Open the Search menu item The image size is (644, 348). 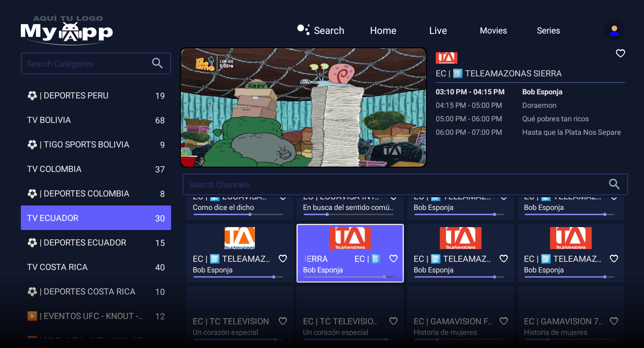click(321, 31)
